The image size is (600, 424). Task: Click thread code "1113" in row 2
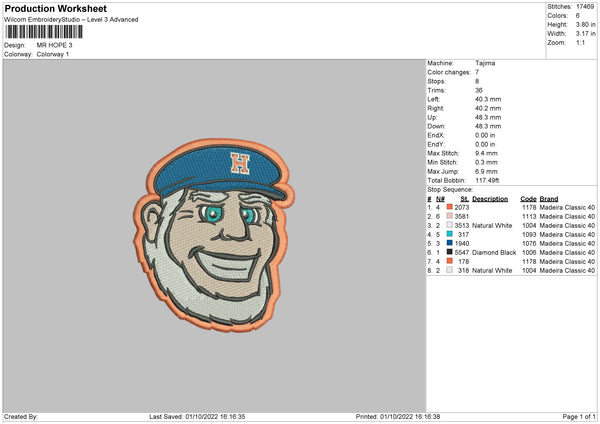pos(529,216)
